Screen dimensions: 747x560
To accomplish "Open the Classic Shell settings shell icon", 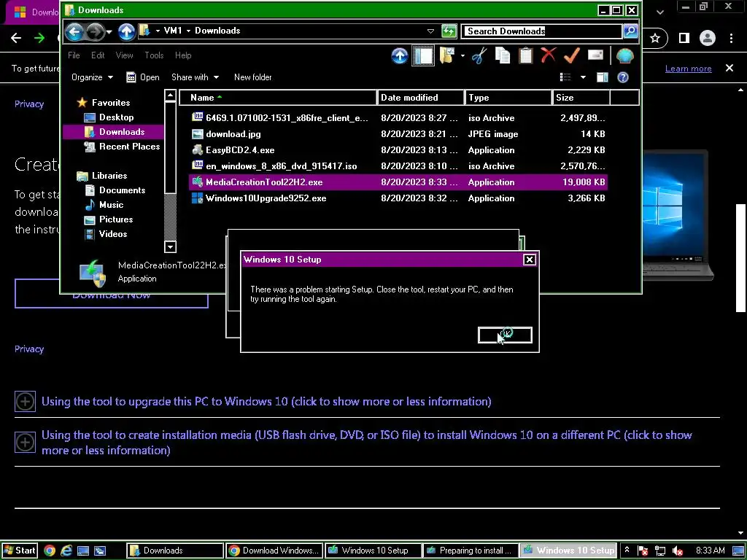I will 624,55.
